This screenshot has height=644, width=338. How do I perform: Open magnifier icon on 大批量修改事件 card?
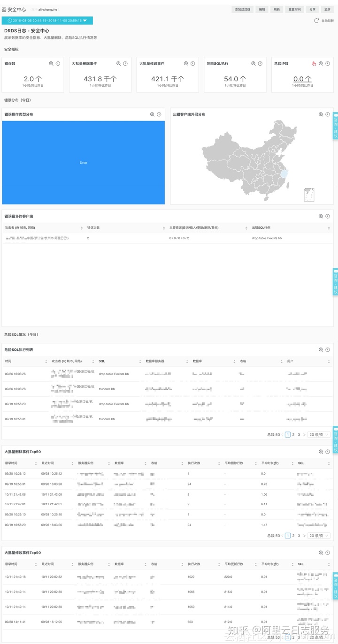[186, 63]
